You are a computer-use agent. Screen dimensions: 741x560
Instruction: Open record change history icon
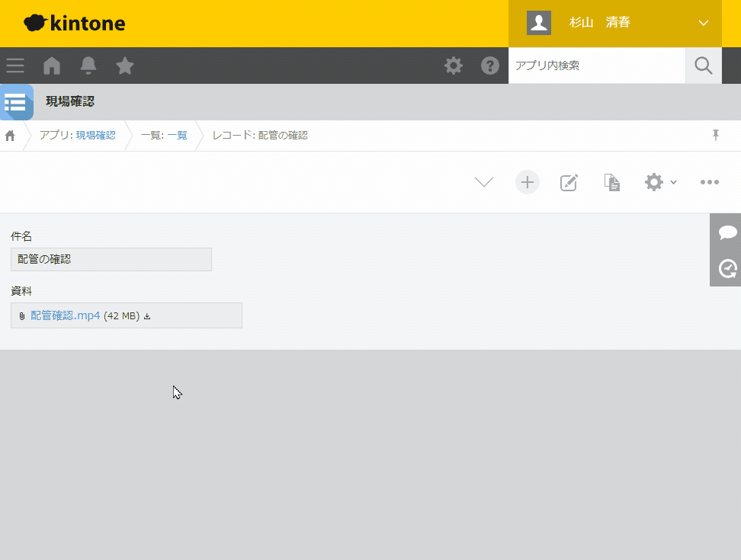pos(727,268)
